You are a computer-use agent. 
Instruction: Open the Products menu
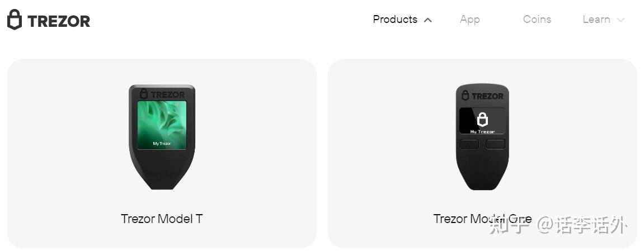[x=395, y=19]
